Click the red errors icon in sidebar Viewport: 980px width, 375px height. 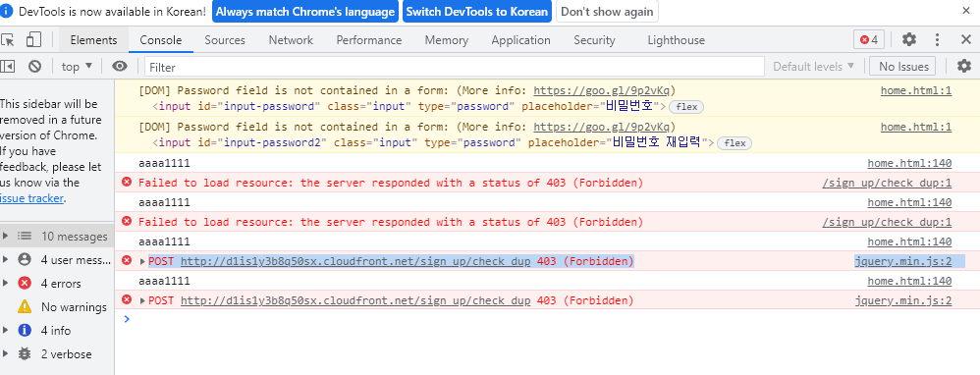pyautogui.click(x=25, y=283)
